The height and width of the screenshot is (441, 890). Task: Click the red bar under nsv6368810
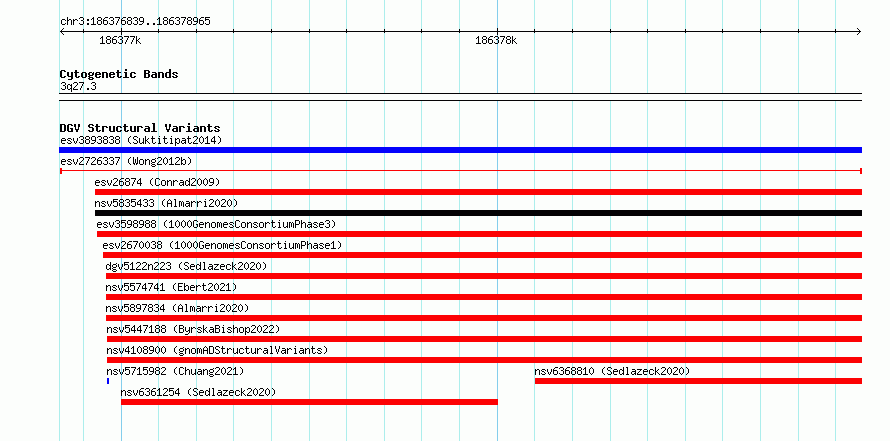pyautogui.click(x=698, y=381)
